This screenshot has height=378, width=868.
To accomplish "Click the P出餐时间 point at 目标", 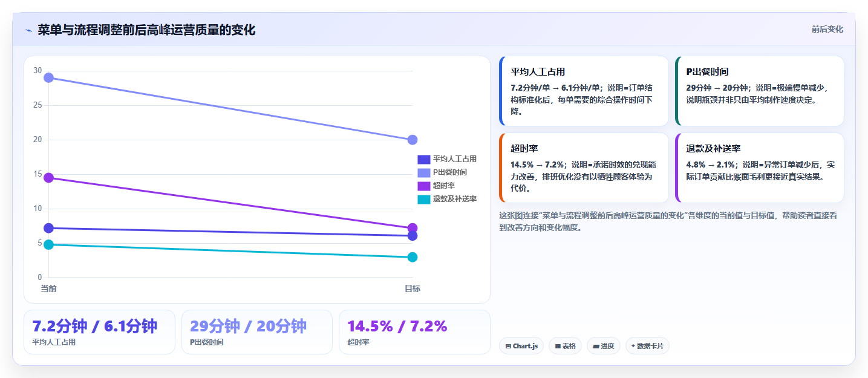I will pos(413,140).
